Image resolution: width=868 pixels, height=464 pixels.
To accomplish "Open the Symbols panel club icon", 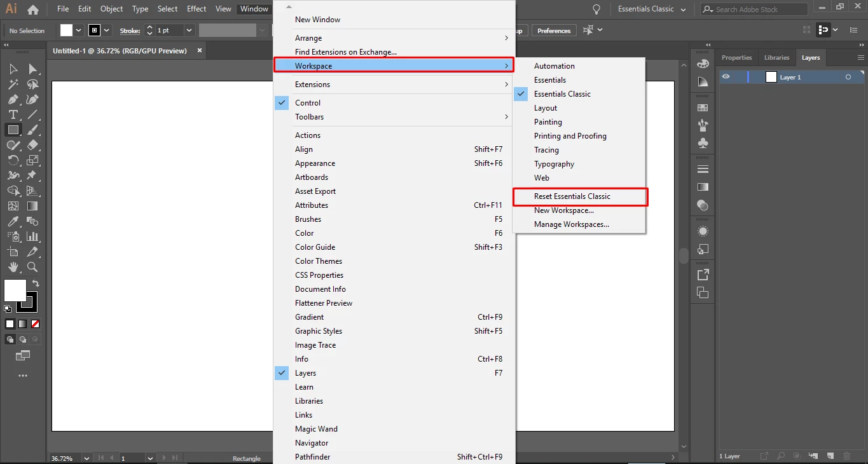I will pyautogui.click(x=703, y=143).
